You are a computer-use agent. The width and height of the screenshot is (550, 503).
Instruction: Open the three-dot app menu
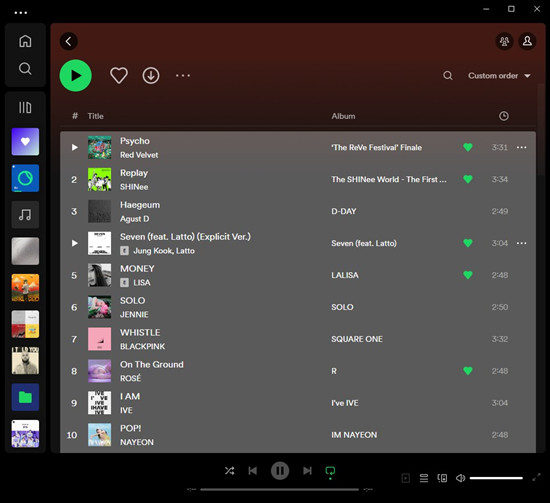point(21,13)
